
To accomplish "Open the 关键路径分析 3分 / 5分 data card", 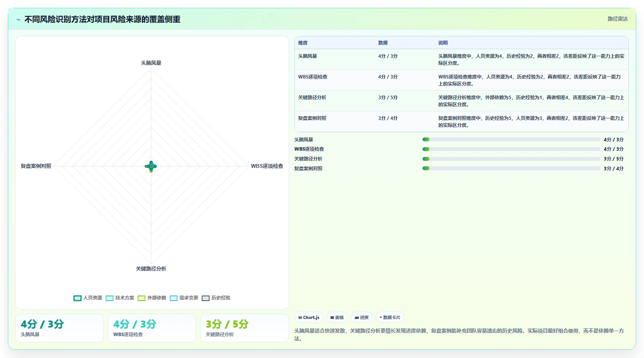I will pyautogui.click(x=245, y=328).
